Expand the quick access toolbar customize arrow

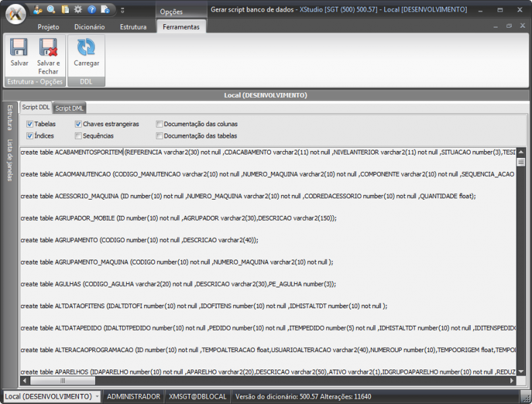pyautogui.click(x=122, y=9)
